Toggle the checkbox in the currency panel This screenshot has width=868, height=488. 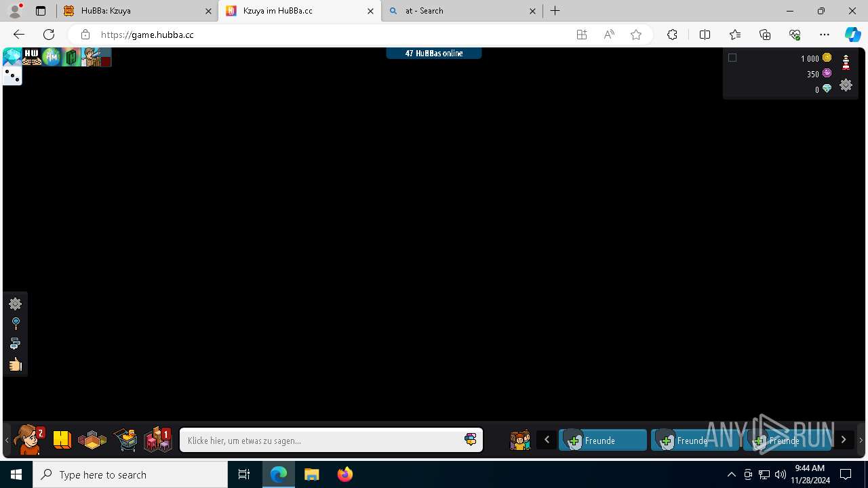(x=732, y=58)
